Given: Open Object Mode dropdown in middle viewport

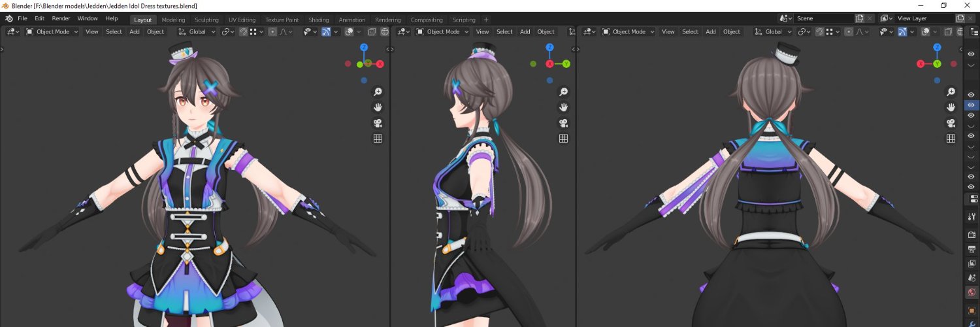Looking at the screenshot, I should 442,31.
